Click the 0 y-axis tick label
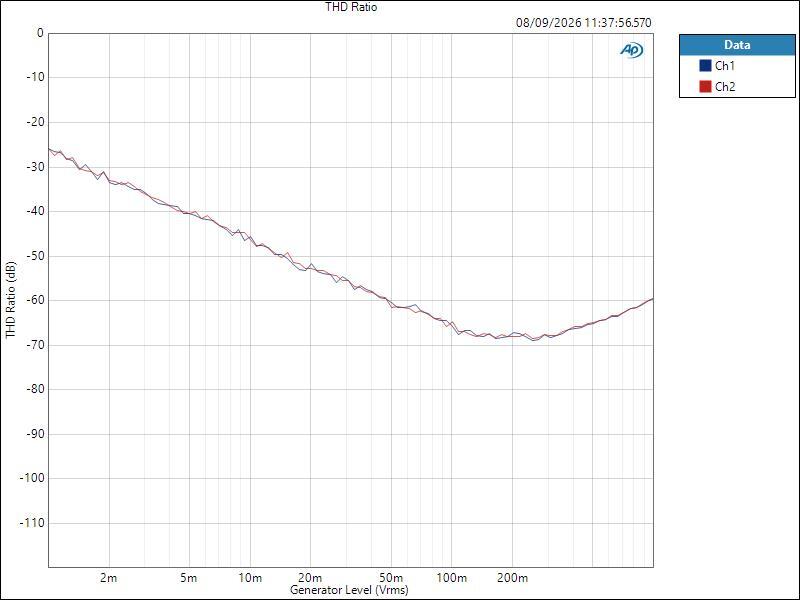Screen dimensions: 800x600 (x=40, y=33)
